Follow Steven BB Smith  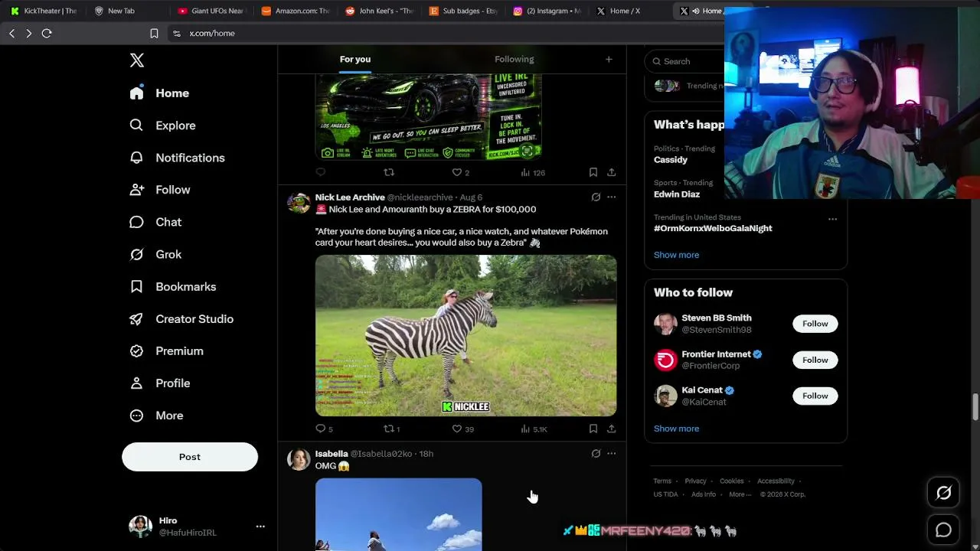click(x=815, y=324)
